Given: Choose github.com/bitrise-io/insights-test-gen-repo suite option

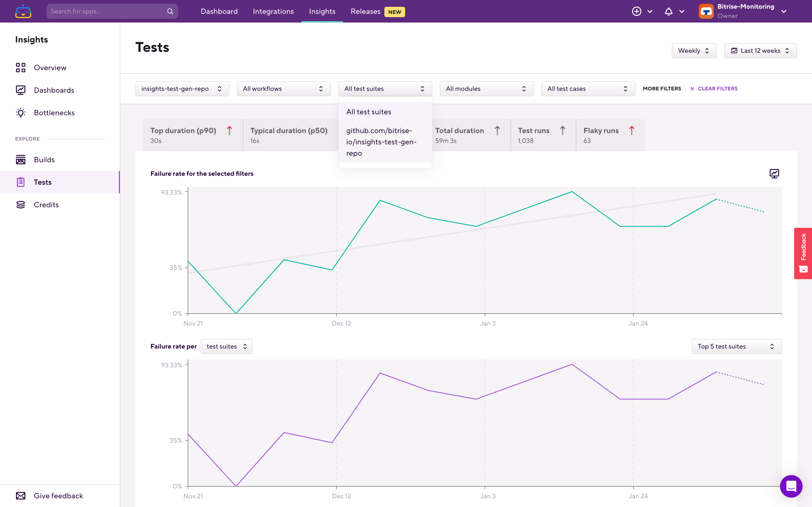Looking at the screenshot, I should click(381, 142).
